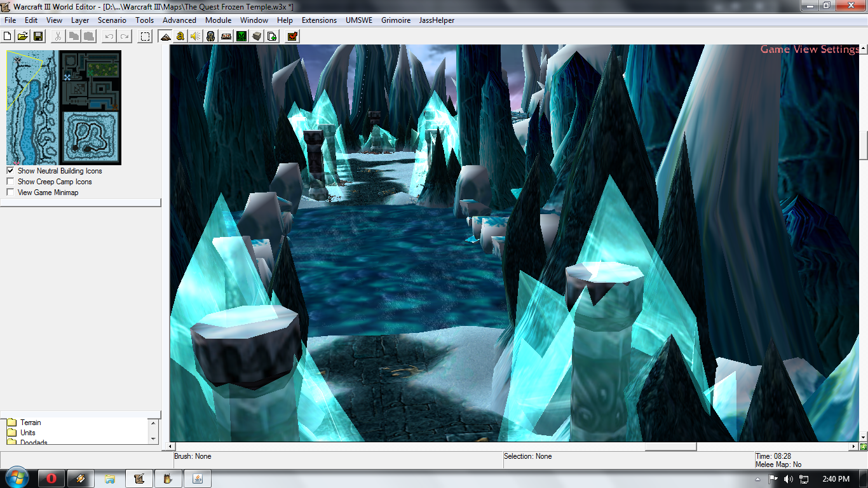868x488 pixels.
Task: Select the Terrain folder in brush list
Action: click(24, 423)
